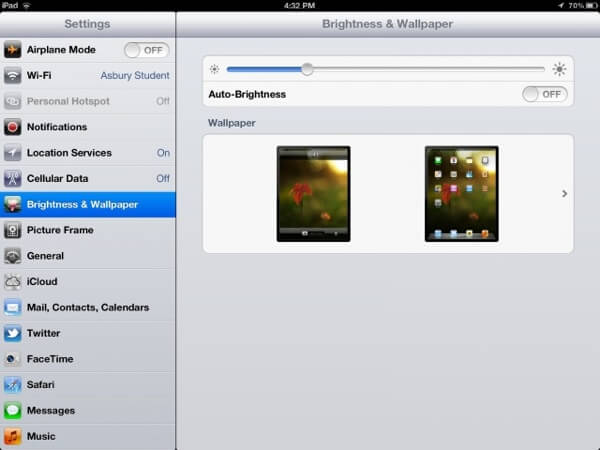Open Safari settings row
The height and width of the screenshot is (450, 600).
click(x=88, y=385)
